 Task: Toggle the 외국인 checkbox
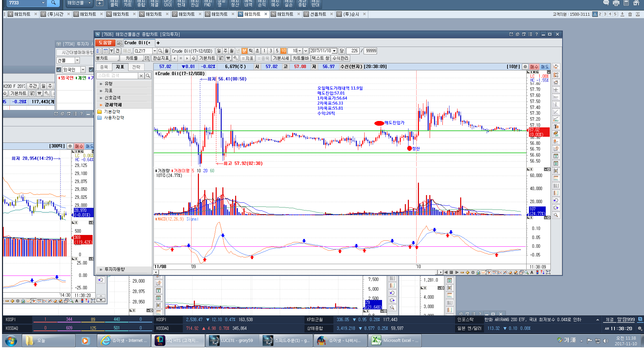(x=59, y=70)
